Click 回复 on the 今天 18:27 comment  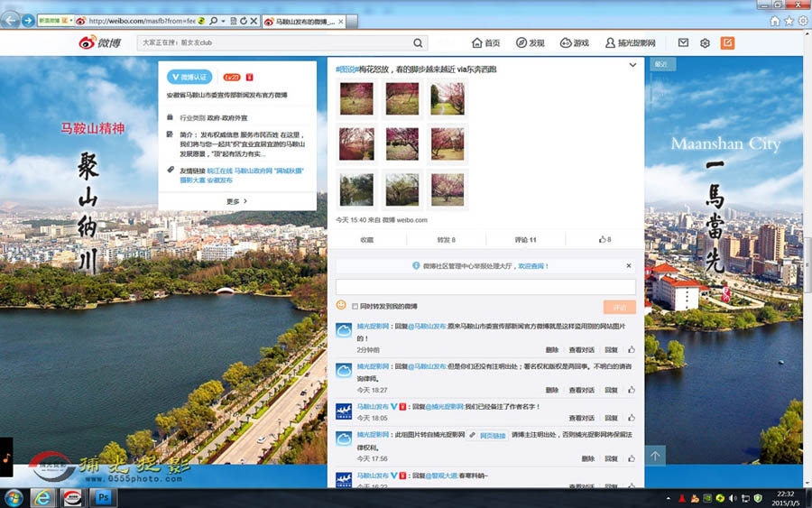click(x=611, y=391)
